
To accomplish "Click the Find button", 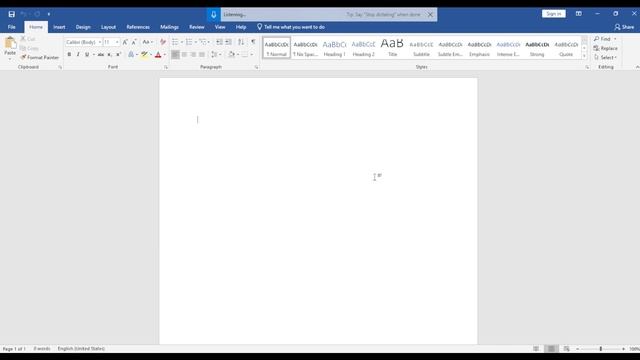I will click(x=602, y=39).
